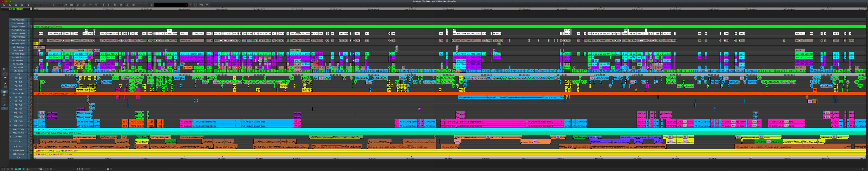The width and height of the screenshot is (868, 171).
Task: Click the scroll left chevron at bottom
Action: coord(77,169)
